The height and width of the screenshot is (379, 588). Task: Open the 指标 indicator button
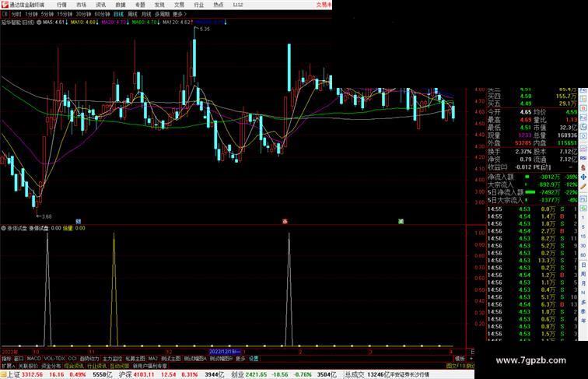(6, 359)
